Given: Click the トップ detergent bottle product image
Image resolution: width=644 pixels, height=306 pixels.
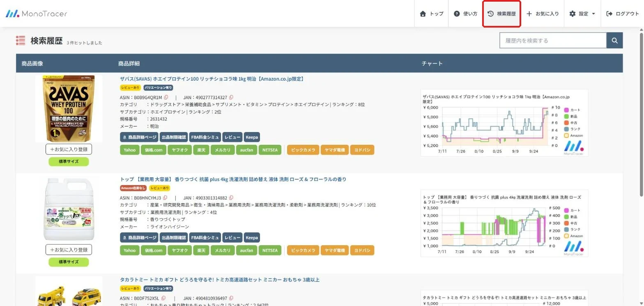Looking at the screenshot, I should (x=69, y=209).
